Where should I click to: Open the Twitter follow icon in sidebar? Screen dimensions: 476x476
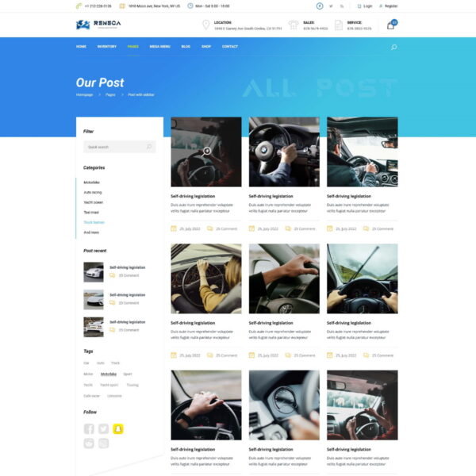(103, 428)
